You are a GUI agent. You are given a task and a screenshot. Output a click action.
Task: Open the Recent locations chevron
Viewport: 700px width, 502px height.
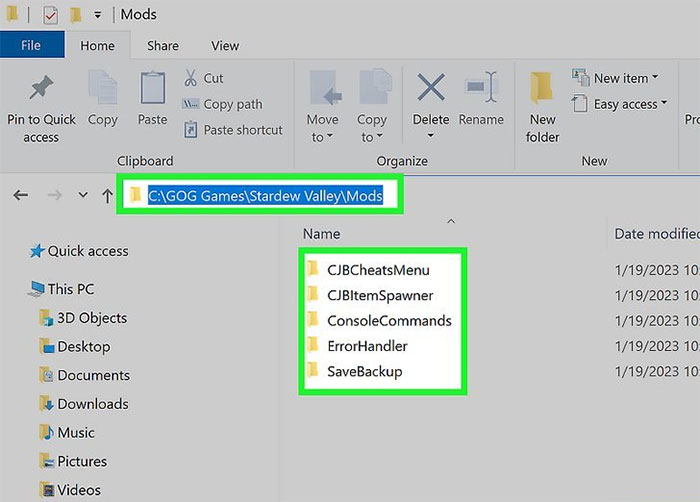[x=83, y=195]
